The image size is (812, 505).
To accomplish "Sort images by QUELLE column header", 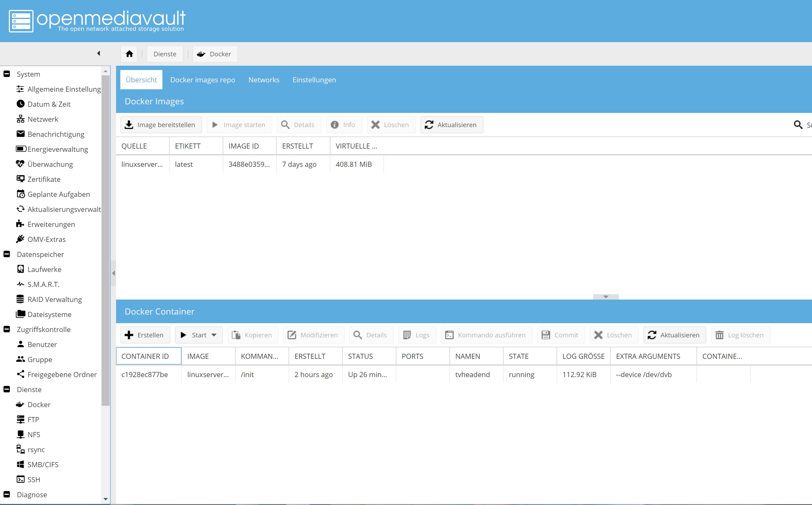I will pyautogui.click(x=143, y=146).
